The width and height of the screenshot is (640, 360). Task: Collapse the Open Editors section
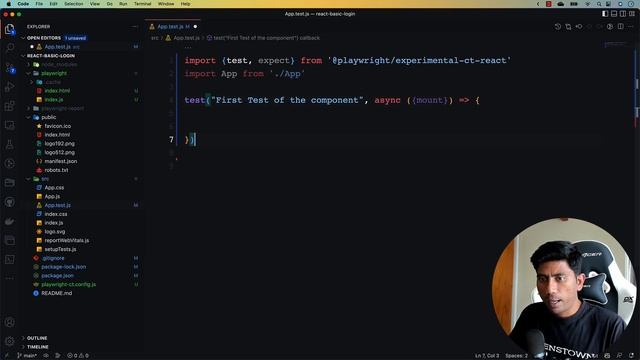(x=44, y=38)
